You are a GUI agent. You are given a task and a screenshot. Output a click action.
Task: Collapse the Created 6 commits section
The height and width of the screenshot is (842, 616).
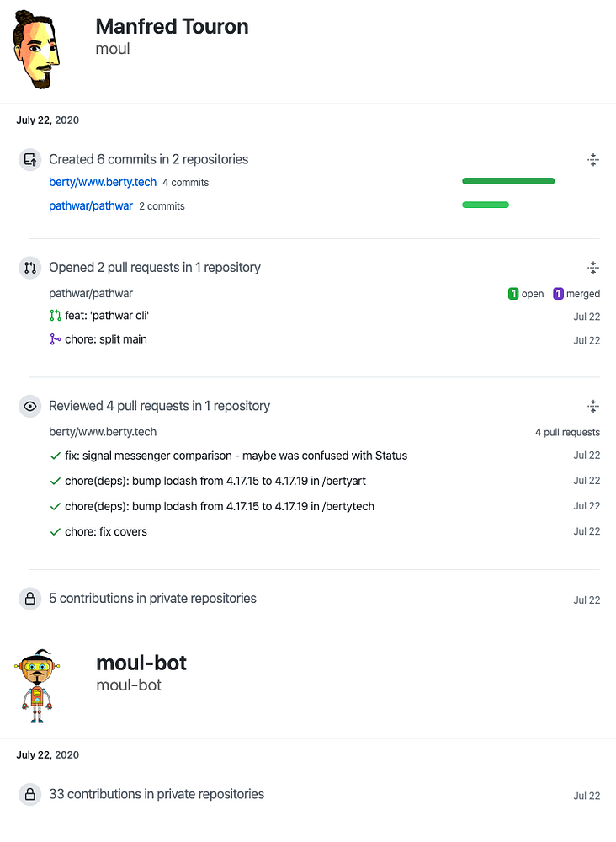click(x=593, y=159)
